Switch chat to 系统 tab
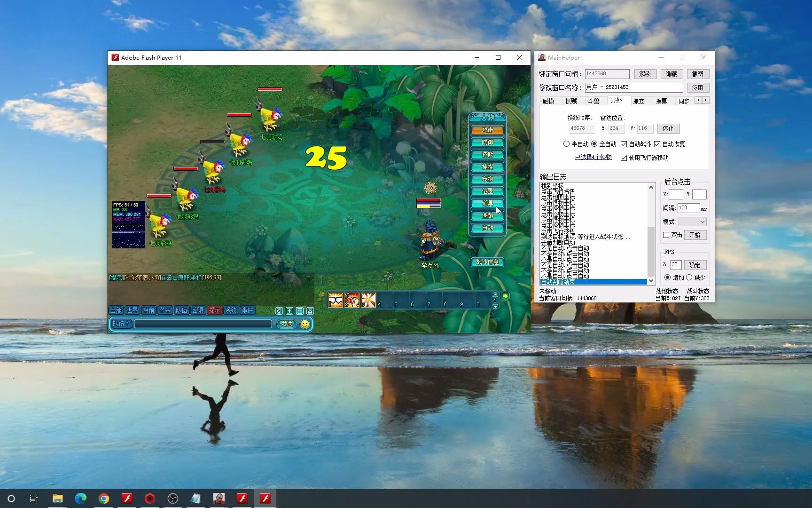 click(231, 310)
